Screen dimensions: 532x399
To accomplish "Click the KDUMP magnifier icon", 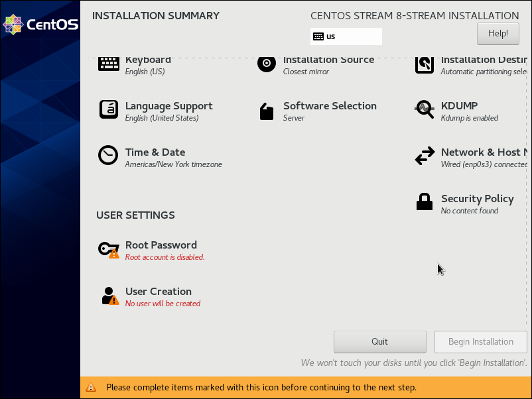I will coord(425,109).
